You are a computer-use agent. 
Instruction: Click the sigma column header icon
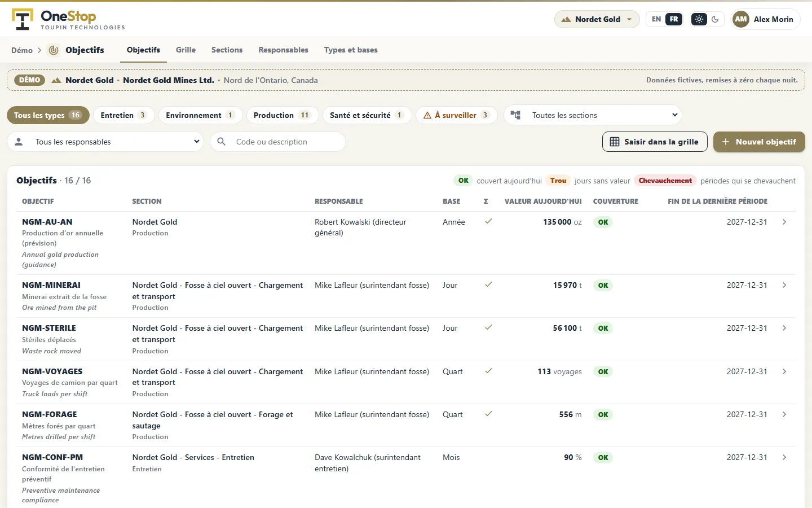tap(486, 202)
